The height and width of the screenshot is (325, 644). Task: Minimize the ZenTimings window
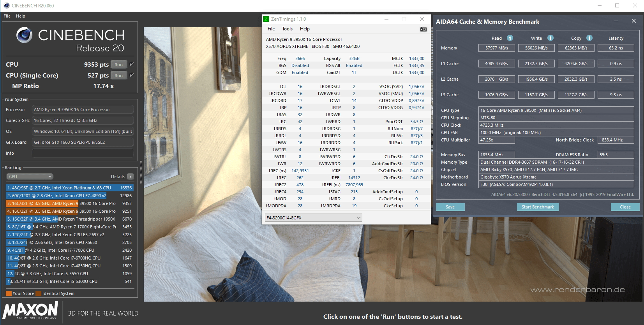point(386,19)
